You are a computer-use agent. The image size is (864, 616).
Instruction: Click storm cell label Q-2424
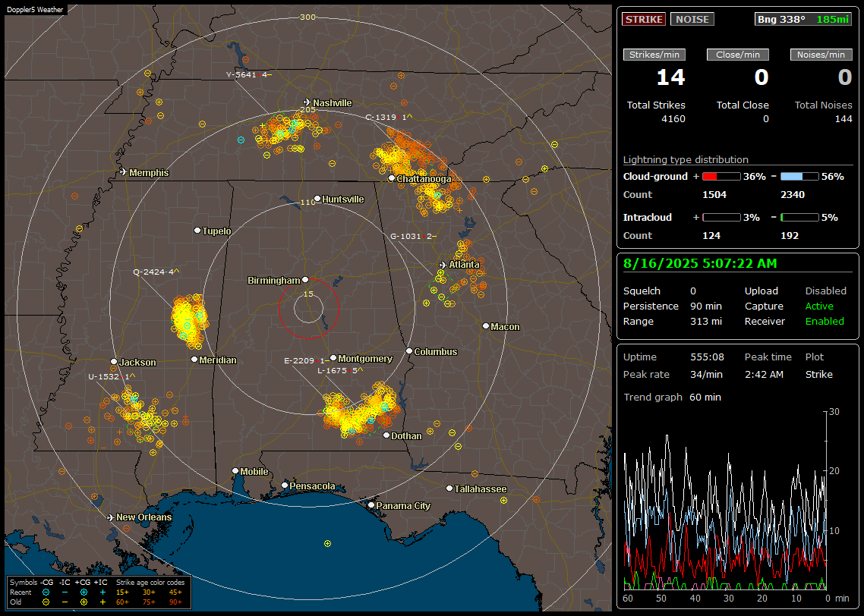click(156, 272)
